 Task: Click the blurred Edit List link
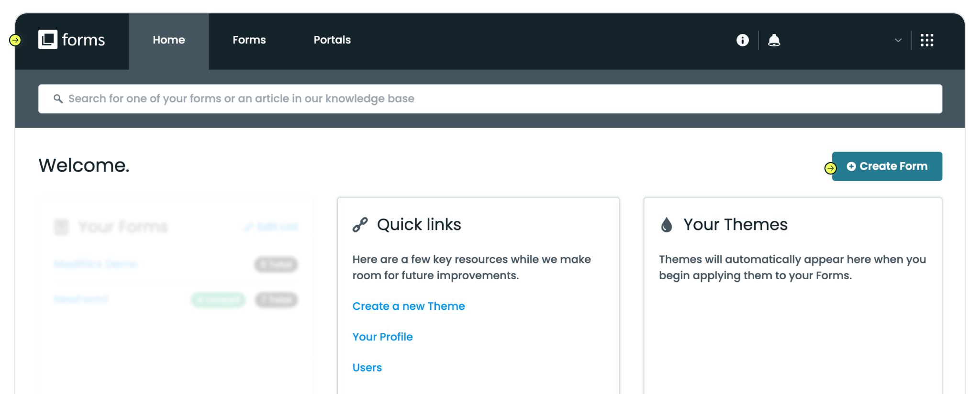pos(271,227)
